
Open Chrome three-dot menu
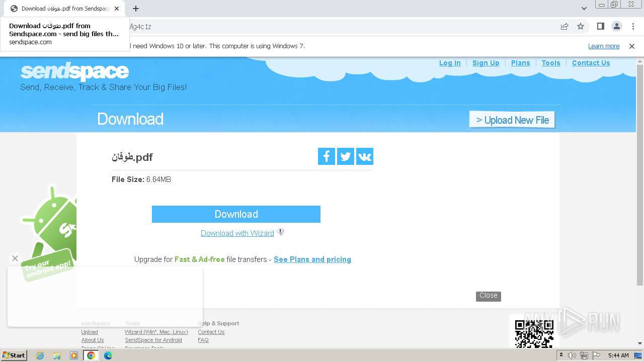[x=633, y=26]
